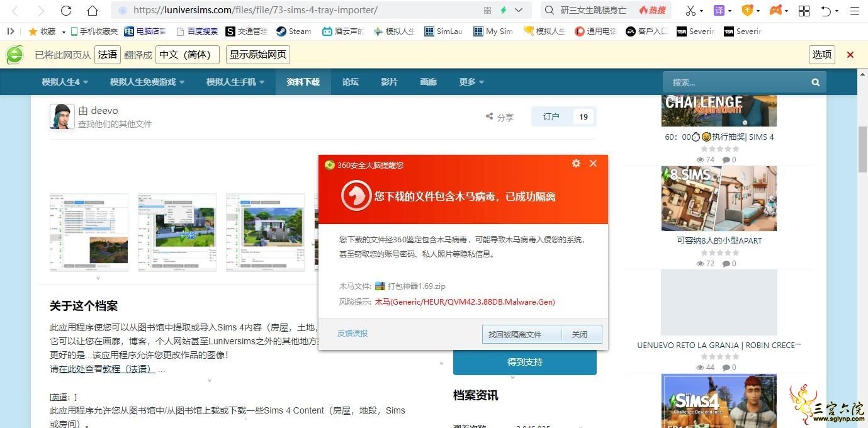Open UENUEVO RETO LA GRANJA link
The width and height of the screenshot is (868, 428).
click(719, 345)
